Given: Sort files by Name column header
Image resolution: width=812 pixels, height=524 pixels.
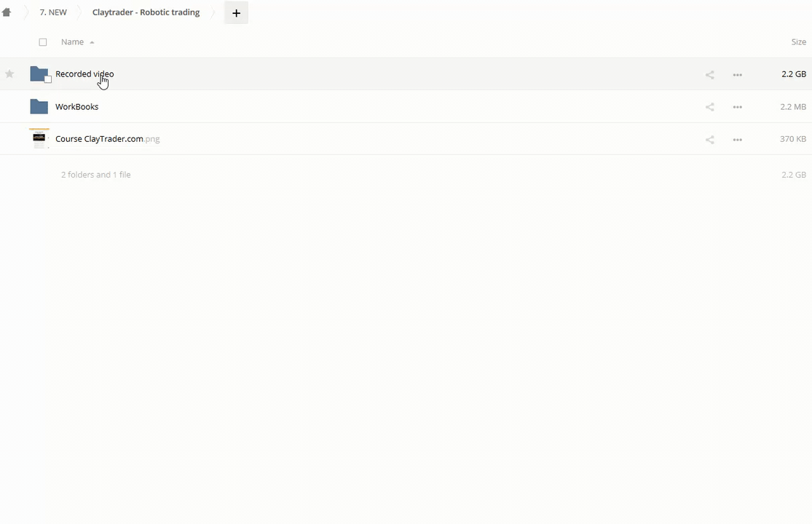Looking at the screenshot, I should coord(72,42).
